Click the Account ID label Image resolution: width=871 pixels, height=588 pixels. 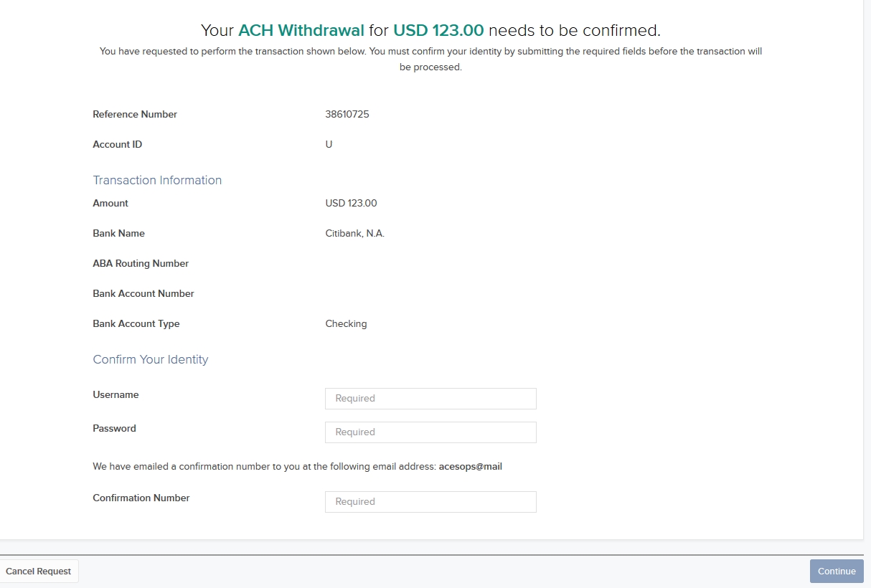(118, 145)
